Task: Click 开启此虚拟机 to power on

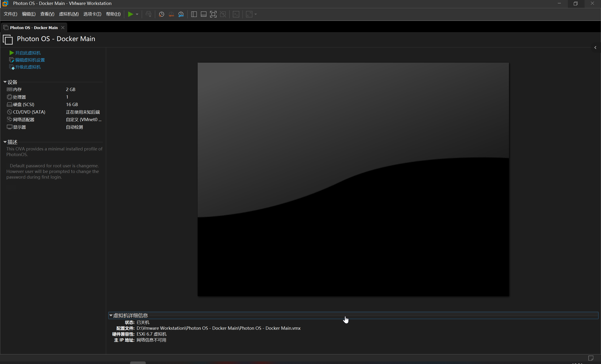Action: pyautogui.click(x=28, y=53)
